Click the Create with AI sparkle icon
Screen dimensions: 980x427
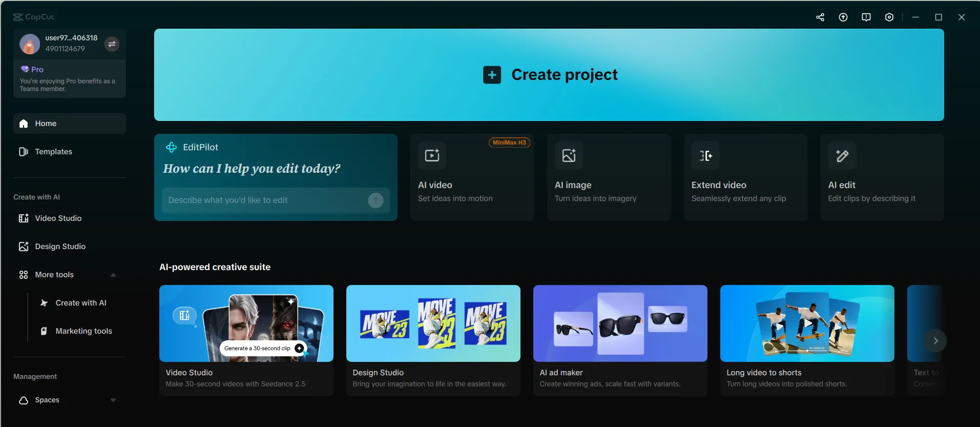coord(44,303)
